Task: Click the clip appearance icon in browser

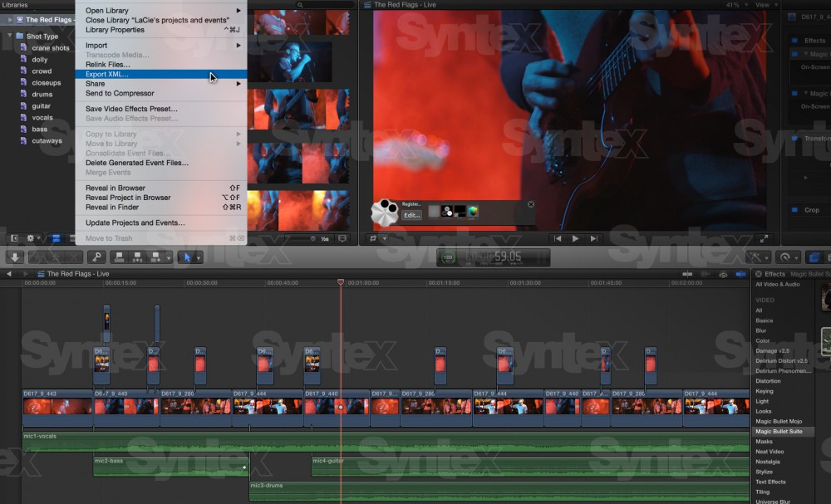Action: [x=342, y=239]
